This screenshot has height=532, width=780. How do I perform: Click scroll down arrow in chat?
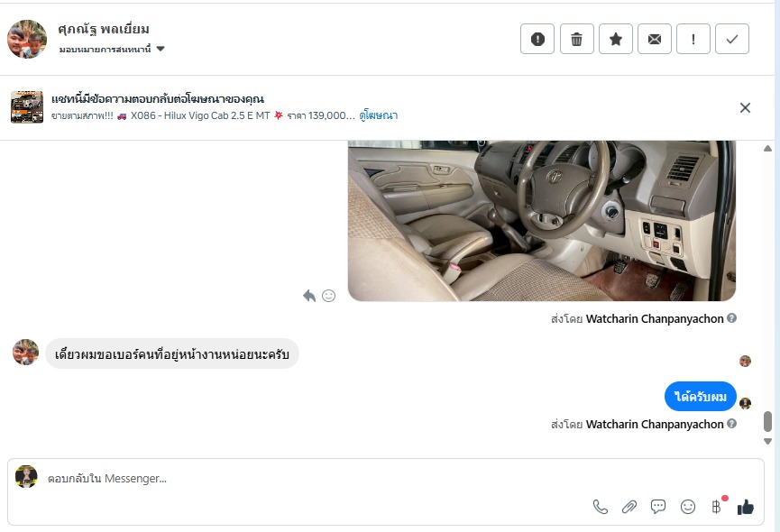coord(767,441)
